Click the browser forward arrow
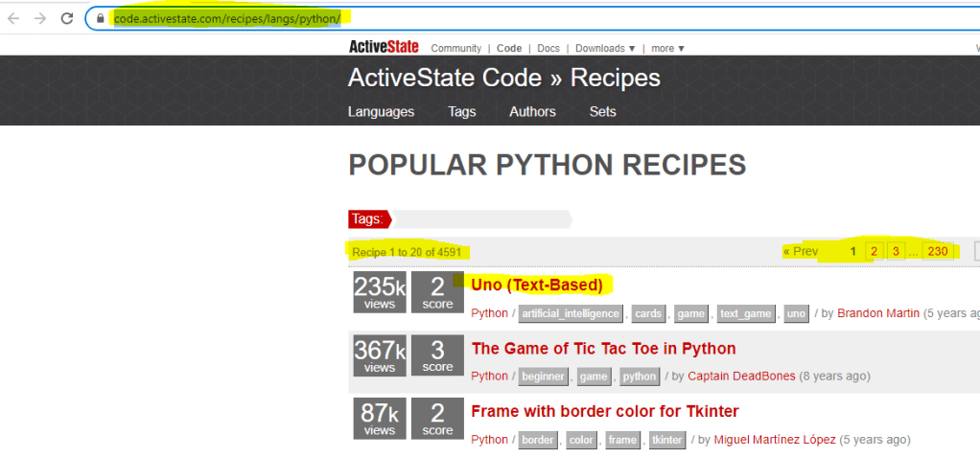Image resolution: width=980 pixels, height=457 pixels. point(40,18)
